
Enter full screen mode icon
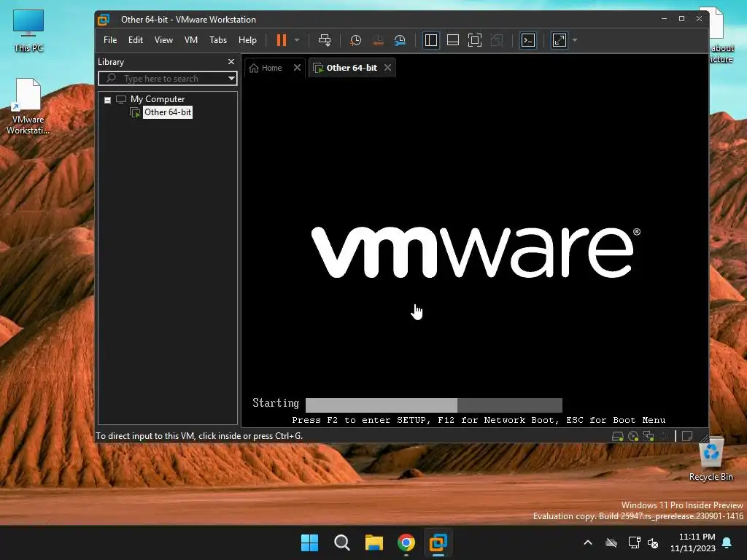[474, 40]
